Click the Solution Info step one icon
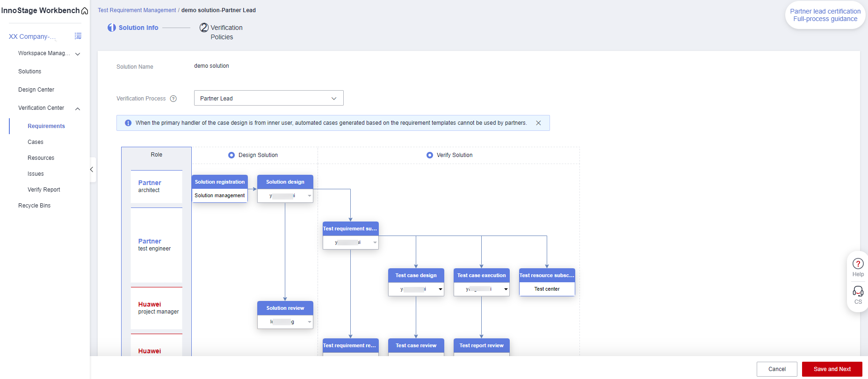This screenshot has width=868, height=379. click(x=112, y=28)
